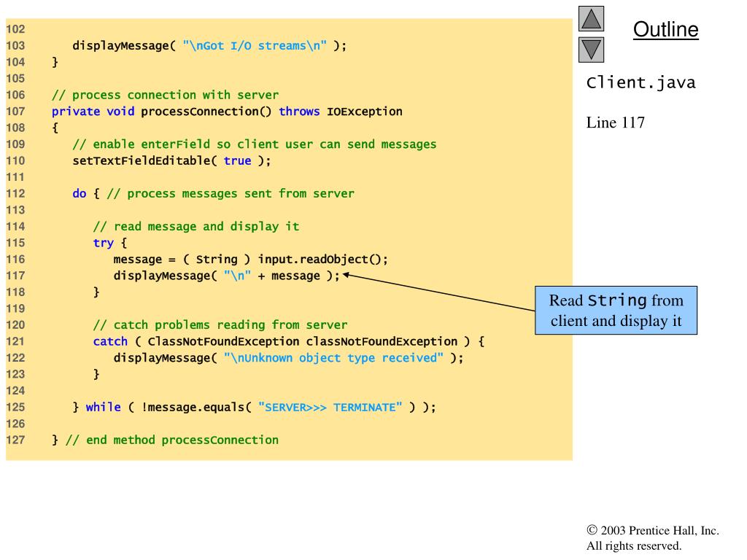Click the '// enable enterField' comment line
The height and width of the screenshot is (560, 747).
254,144
